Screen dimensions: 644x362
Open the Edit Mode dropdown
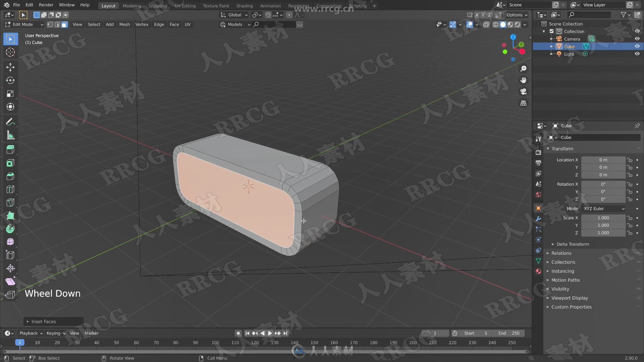point(24,24)
